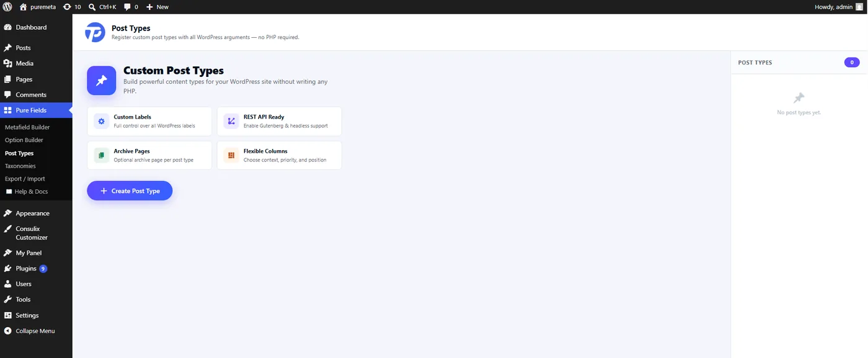Click the REST API Ready card
Image resolution: width=868 pixels, height=358 pixels.
click(279, 121)
